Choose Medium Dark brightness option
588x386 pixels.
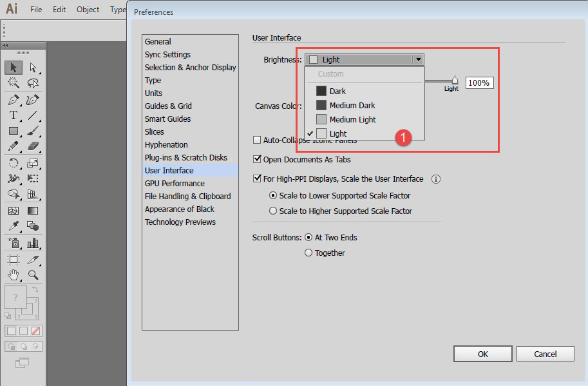[x=365, y=106]
